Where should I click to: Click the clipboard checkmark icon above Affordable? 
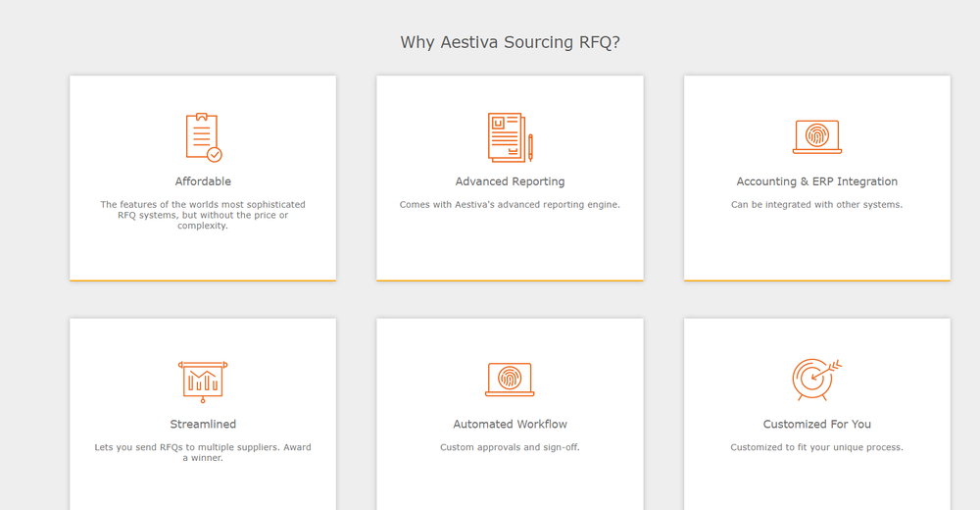tap(204, 137)
